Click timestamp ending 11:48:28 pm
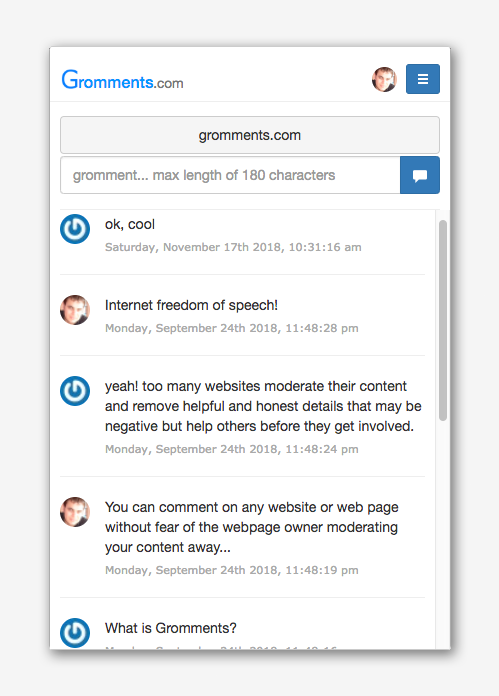The image size is (499, 696). (x=232, y=328)
